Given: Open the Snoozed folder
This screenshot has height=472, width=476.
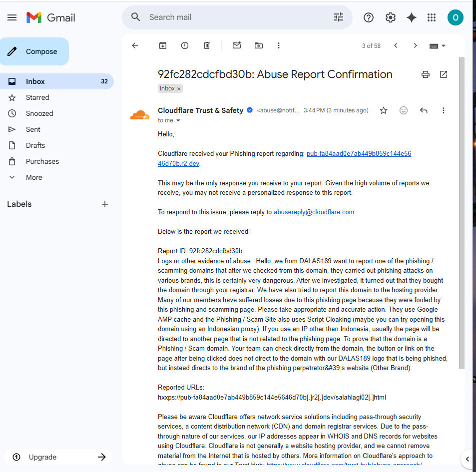Looking at the screenshot, I should click(x=57, y=113).
